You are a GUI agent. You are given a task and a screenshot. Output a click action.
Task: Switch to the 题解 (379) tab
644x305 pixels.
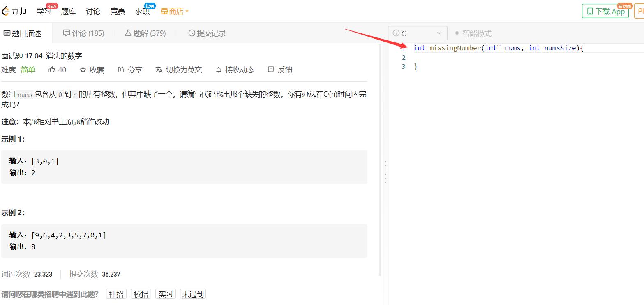145,33
